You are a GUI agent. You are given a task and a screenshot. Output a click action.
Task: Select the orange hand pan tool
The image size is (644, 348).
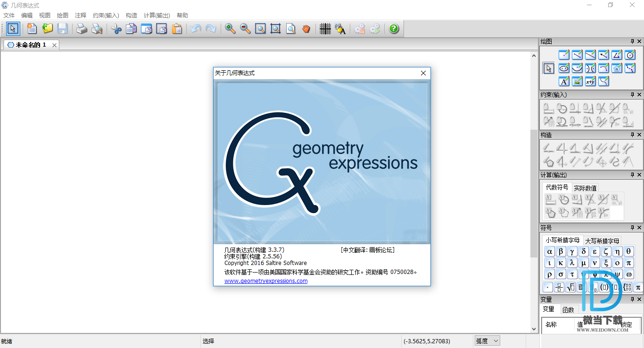(306, 29)
